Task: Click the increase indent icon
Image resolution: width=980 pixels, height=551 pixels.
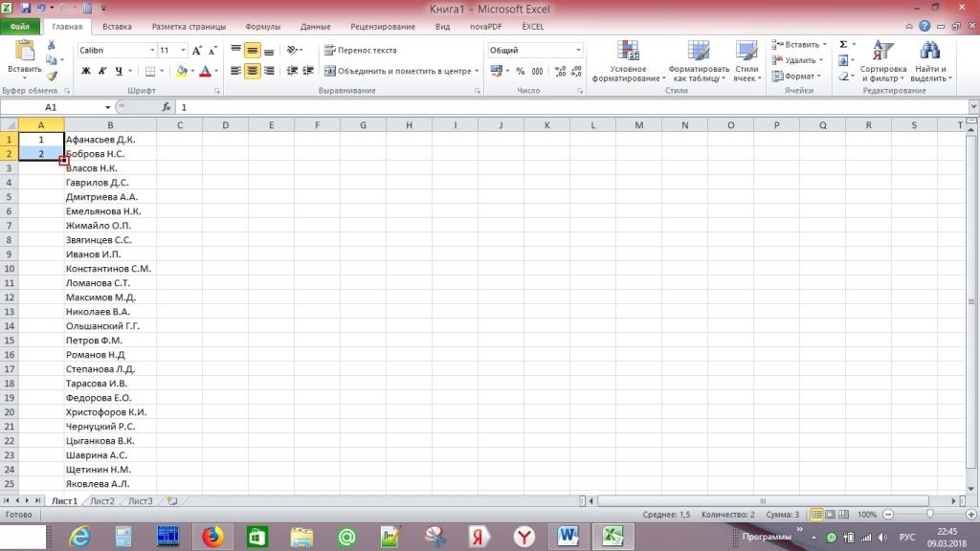Action: coord(308,71)
